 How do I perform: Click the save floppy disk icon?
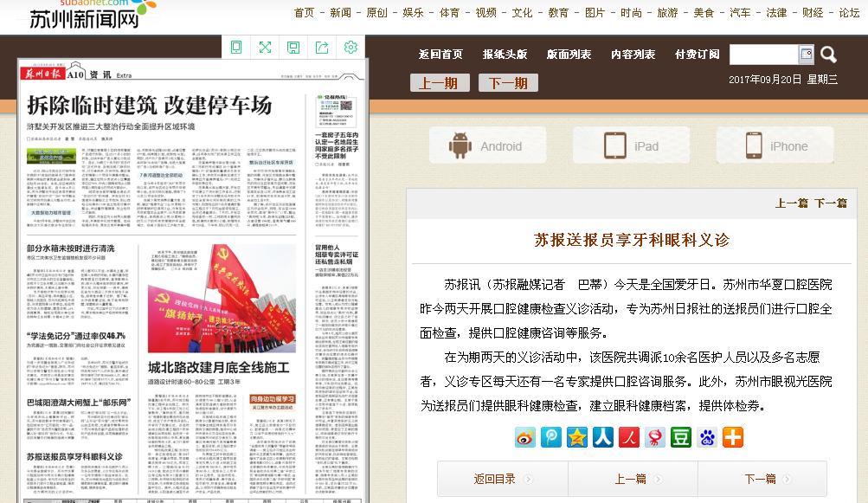293,48
